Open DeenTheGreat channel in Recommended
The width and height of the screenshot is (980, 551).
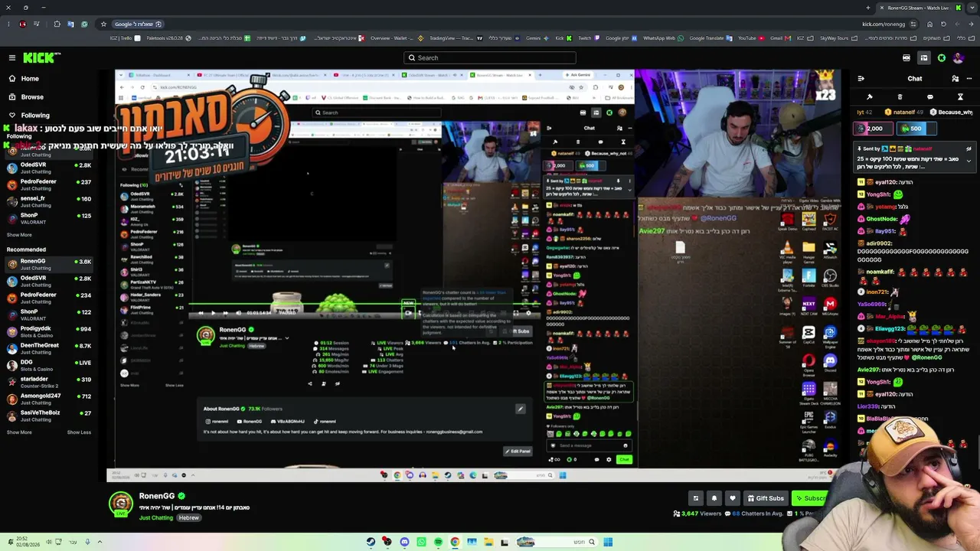click(x=50, y=348)
